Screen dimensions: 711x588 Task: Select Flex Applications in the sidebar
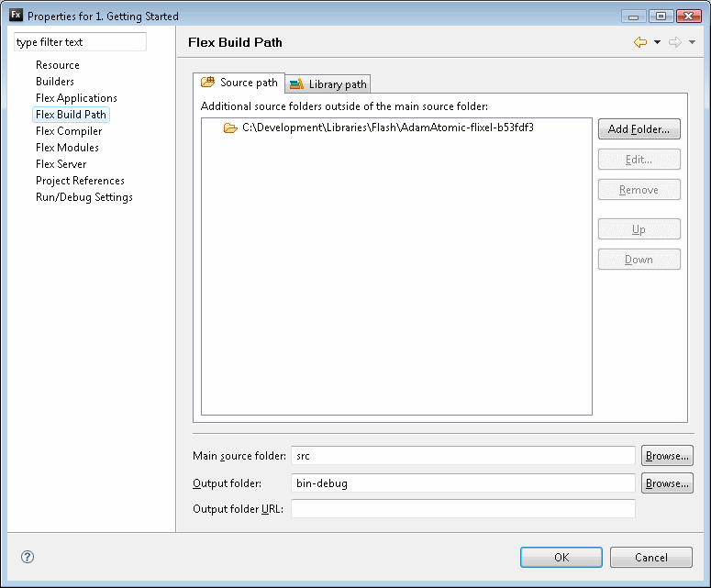76,98
